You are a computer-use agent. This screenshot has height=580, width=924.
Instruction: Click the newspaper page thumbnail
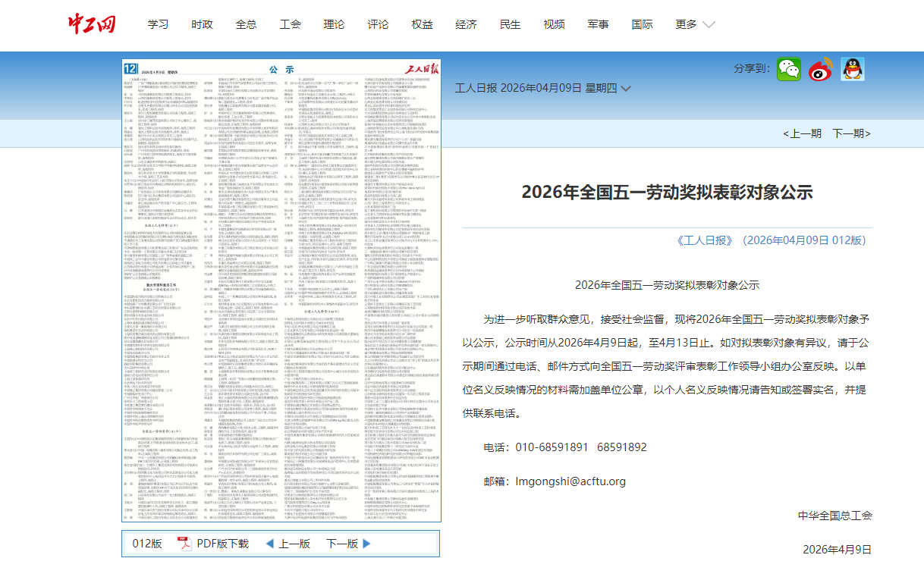[x=281, y=292]
